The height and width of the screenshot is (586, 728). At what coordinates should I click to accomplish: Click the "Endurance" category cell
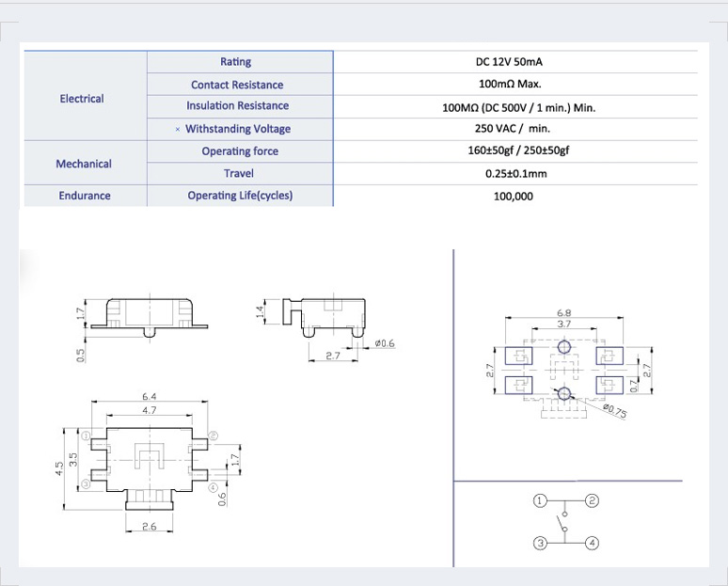click(x=86, y=196)
